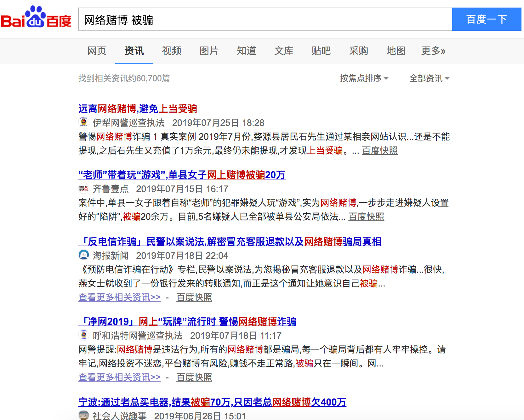Select the 资讯 tab

[134, 51]
